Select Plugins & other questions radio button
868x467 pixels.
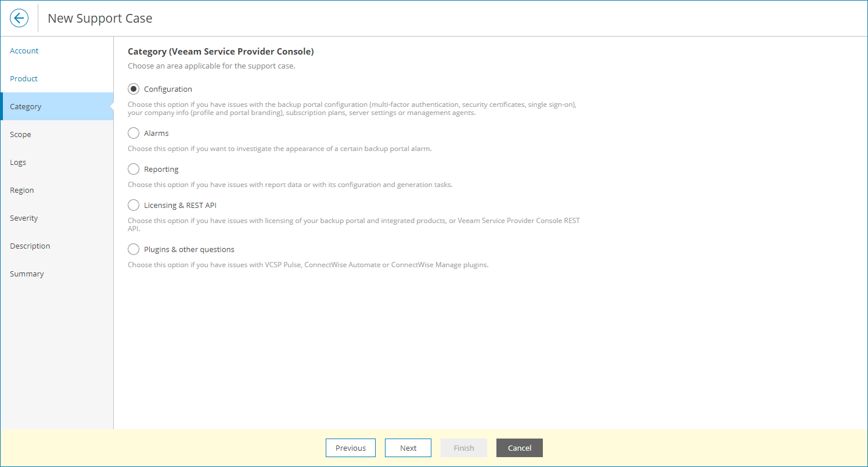[134, 249]
